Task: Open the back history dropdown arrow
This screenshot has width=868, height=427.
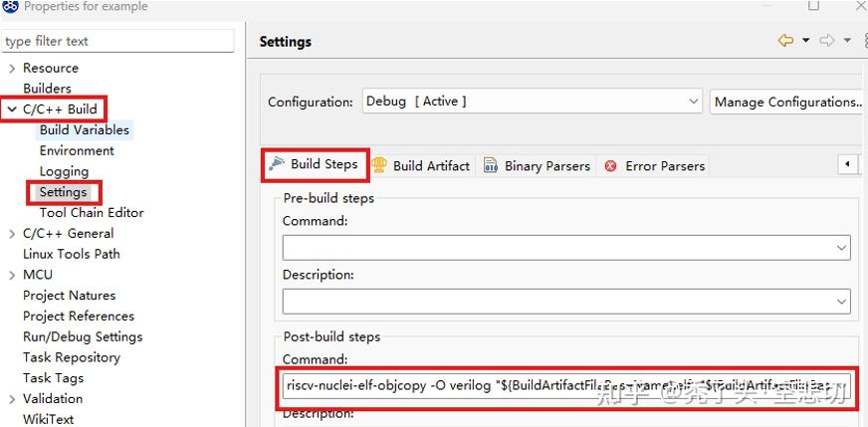Action: click(x=805, y=41)
